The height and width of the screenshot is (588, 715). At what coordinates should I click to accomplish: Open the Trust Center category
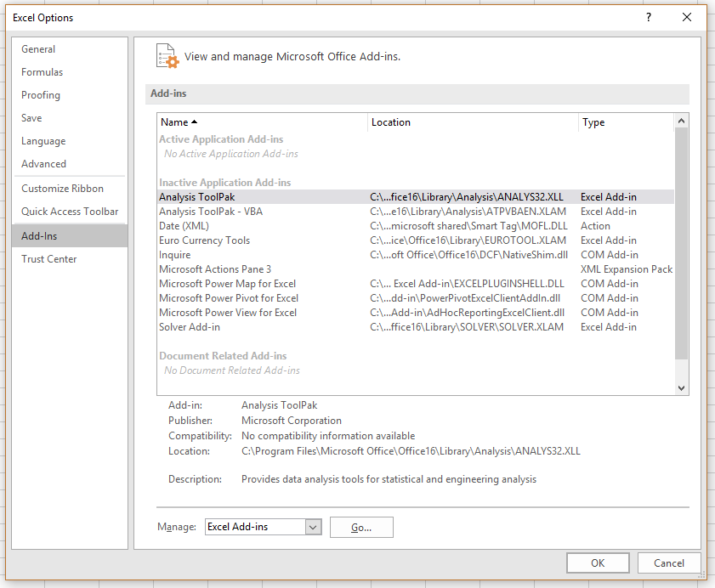(x=49, y=259)
